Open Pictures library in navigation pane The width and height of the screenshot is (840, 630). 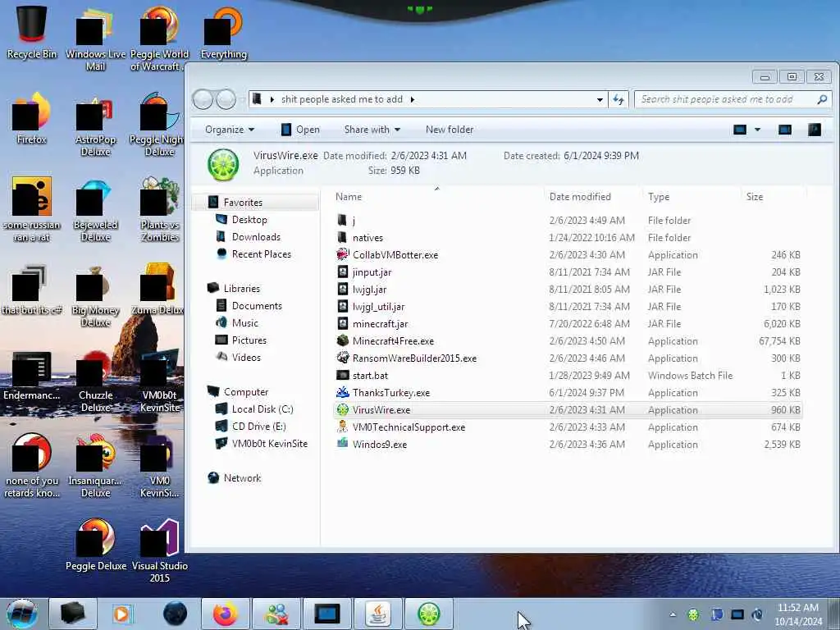[249, 340]
